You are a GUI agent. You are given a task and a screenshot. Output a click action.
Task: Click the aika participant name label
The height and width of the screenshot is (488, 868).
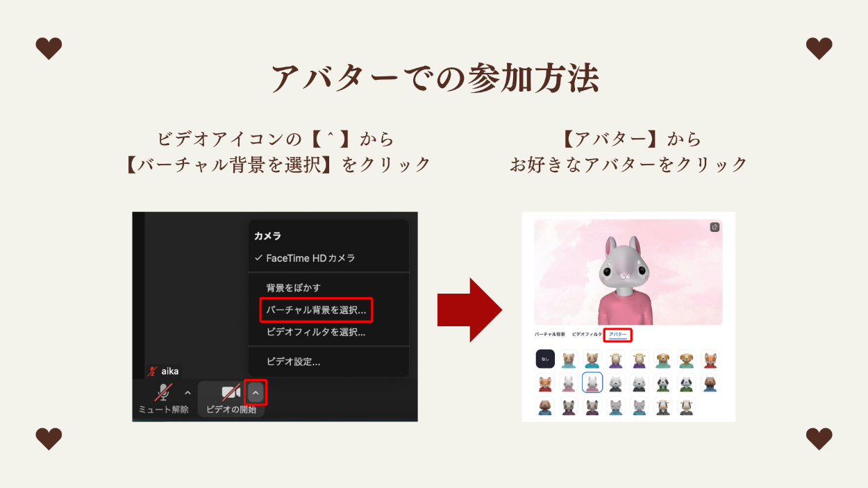coord(169,371)
